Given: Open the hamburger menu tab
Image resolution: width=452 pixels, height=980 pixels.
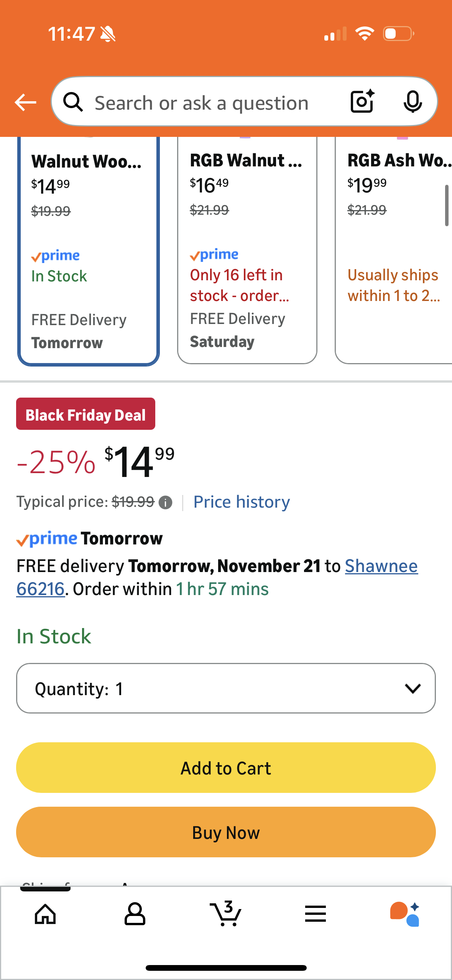Looking at the screenshot, I should click(316, 914).
